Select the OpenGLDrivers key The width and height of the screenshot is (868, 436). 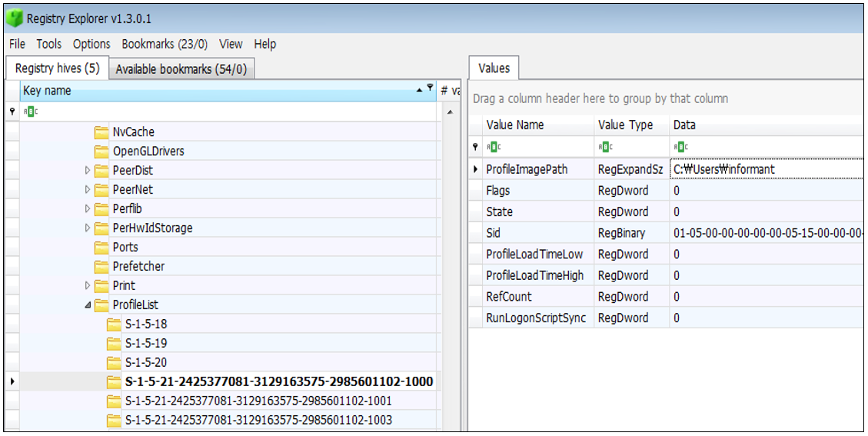tap(148, 151)
